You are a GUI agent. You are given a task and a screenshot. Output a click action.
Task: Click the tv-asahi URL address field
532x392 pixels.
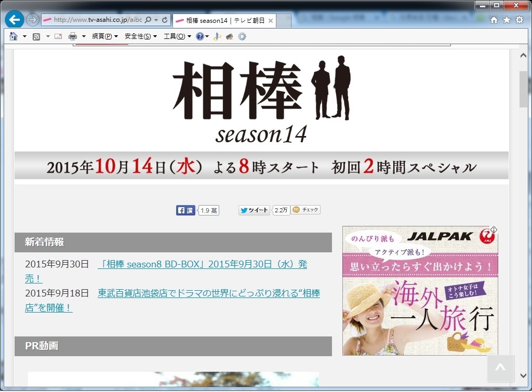point(98,20)
